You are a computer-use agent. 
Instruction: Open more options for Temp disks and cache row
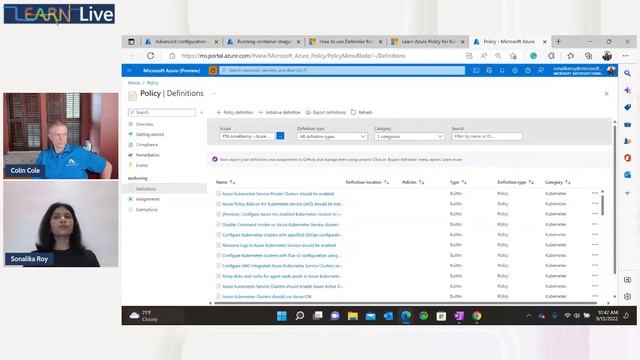tap(595, 276)
